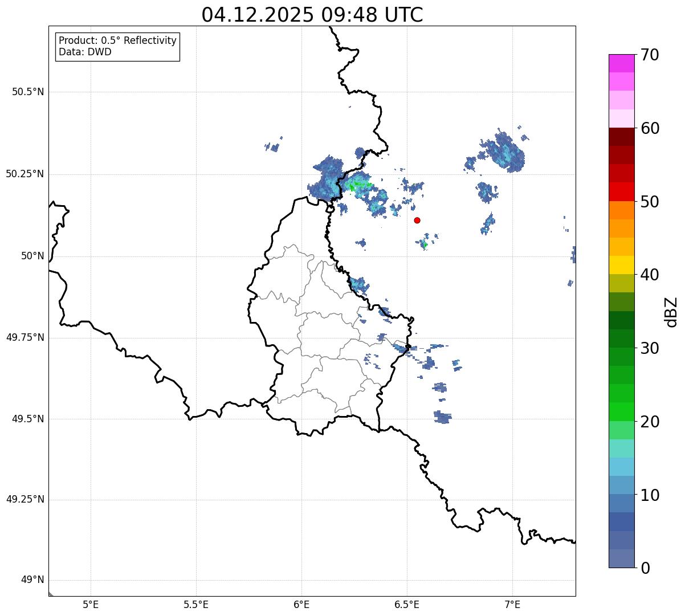Screen dimensions: 685x616
Task: Click the latitude label '49.75°N'
Action: (x=25, y=337)
